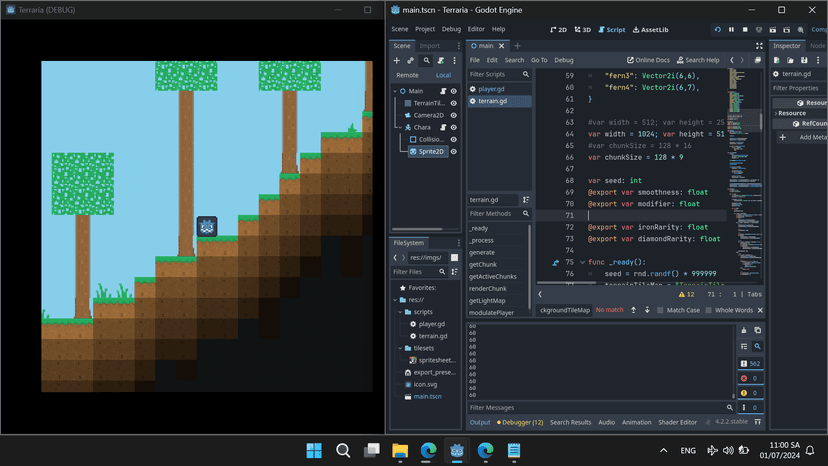Click the add new node plus icon
Viewport: 828px width, 466px height.
397,61
